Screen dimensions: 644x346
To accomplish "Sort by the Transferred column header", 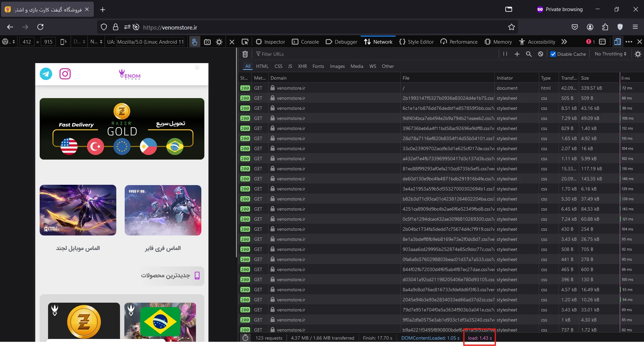I will [x=569, y=78].
